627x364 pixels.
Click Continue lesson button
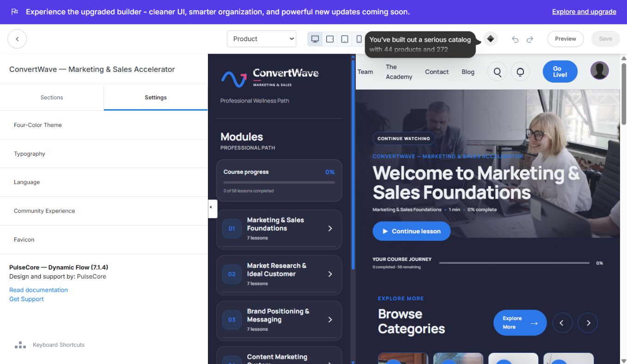point(411,231)
